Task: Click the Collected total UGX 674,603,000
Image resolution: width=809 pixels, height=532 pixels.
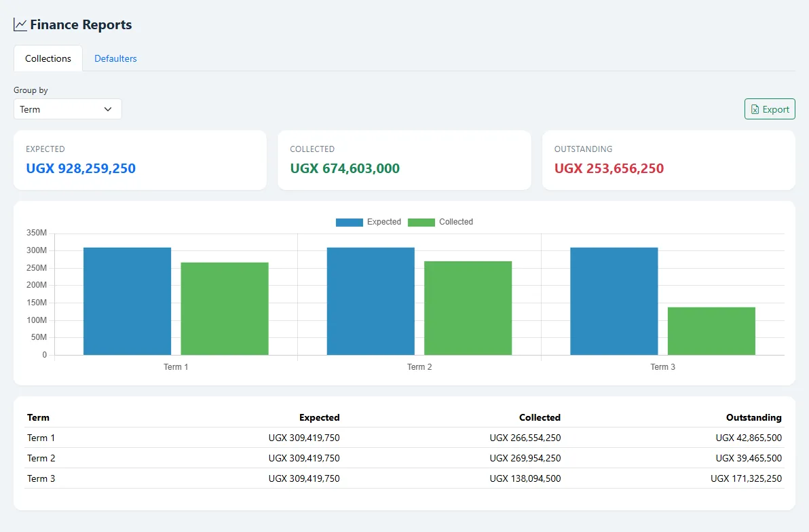Action: tap(345, 169)
